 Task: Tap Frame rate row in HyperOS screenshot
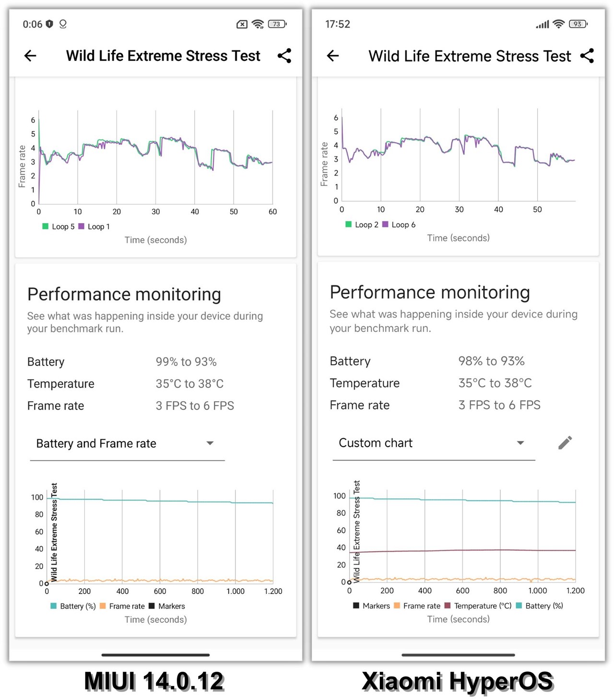(458, 405)
